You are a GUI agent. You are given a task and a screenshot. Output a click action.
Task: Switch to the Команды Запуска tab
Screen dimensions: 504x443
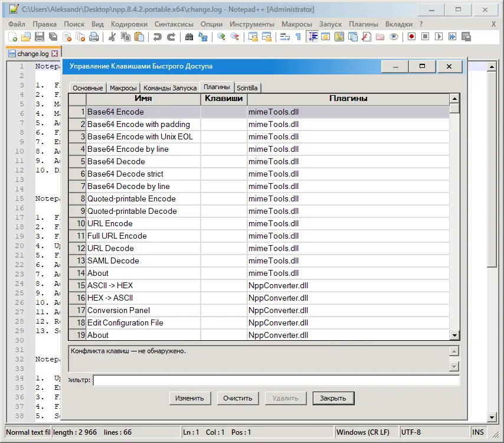pos(170,88)
